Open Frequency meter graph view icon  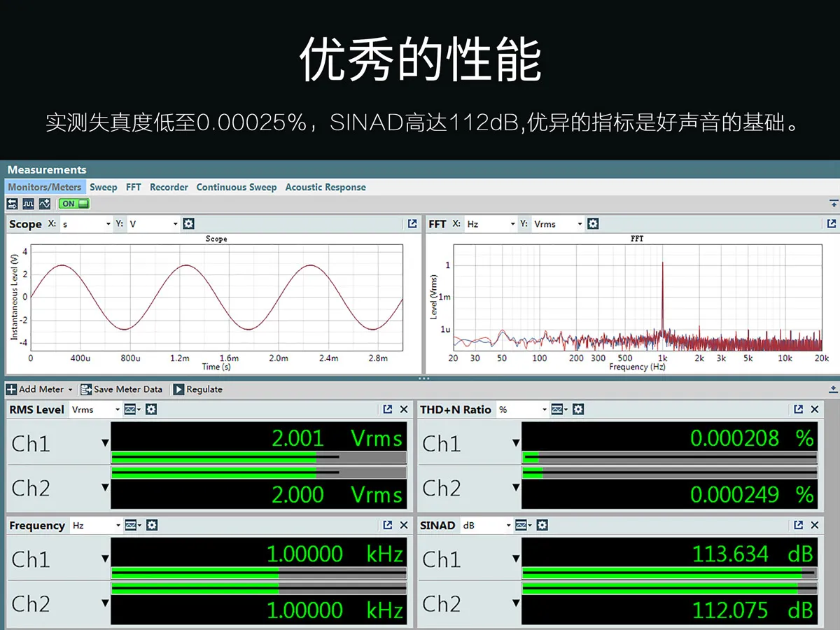point(131,525)
